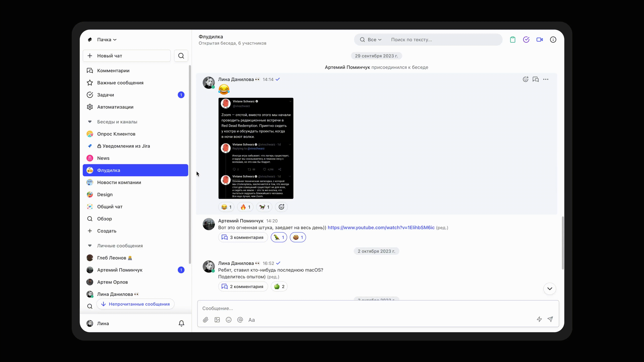Open text formatting with the Aa icon
This screenshot has width=644, height=362.
pos(252,320)
